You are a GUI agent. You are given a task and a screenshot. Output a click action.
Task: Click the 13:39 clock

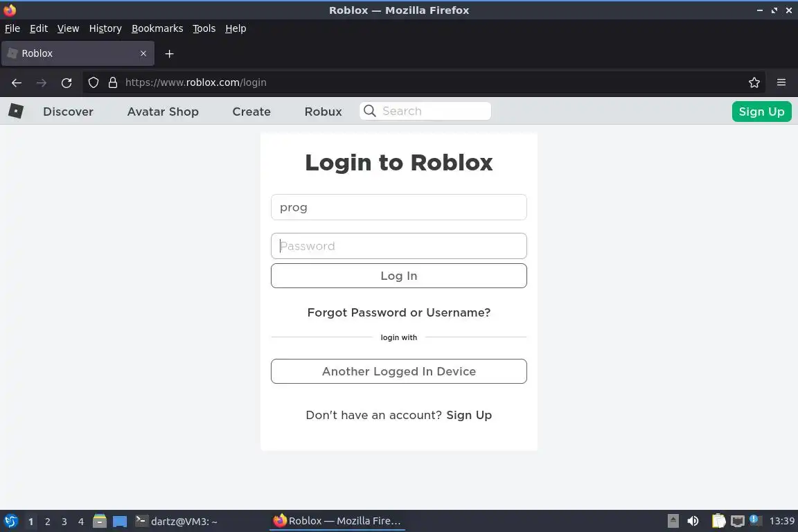coord(781,521)
